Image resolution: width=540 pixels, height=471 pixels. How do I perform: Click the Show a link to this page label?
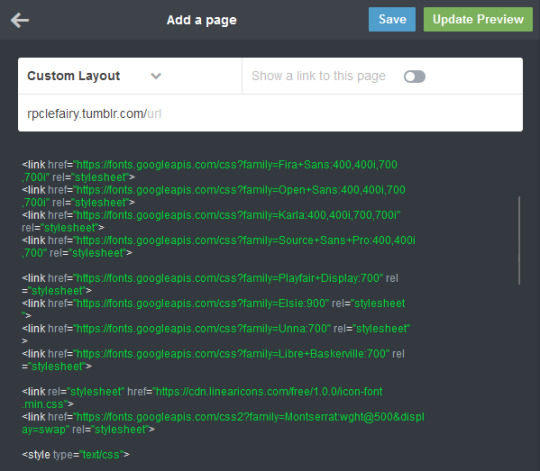318,76
